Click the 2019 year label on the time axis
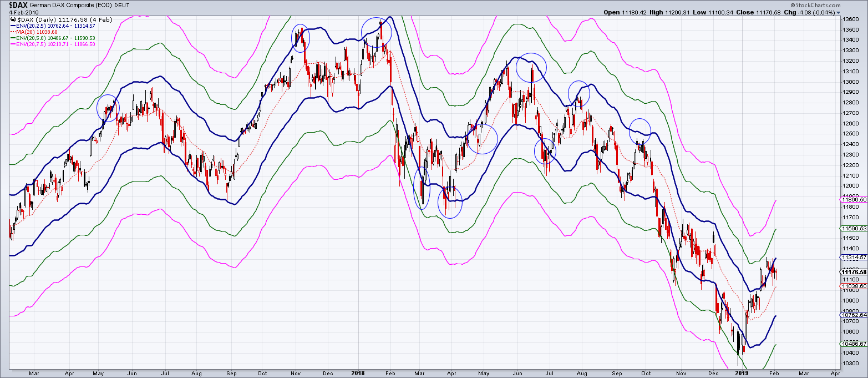Viewport: 868px width, 378px height. point(742,374)
